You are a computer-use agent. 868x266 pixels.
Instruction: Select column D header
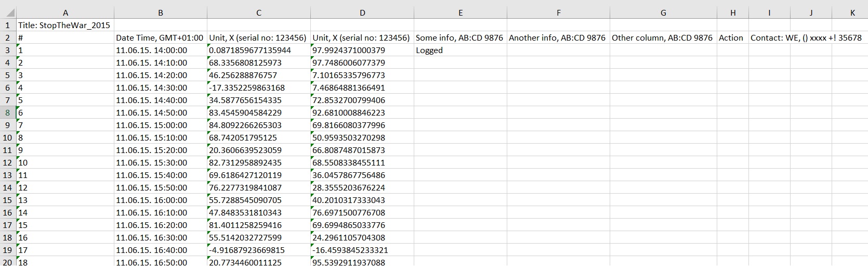[362, 13]
